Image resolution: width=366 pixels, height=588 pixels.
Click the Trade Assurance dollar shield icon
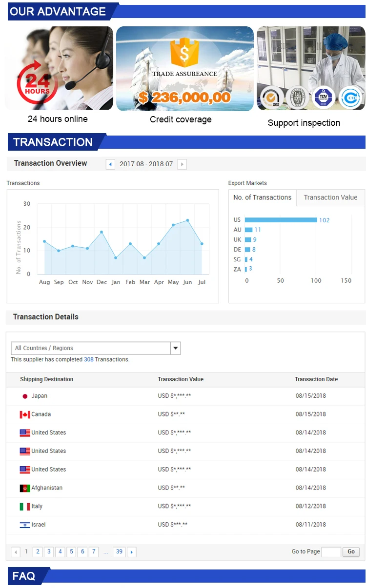(184, 53)
